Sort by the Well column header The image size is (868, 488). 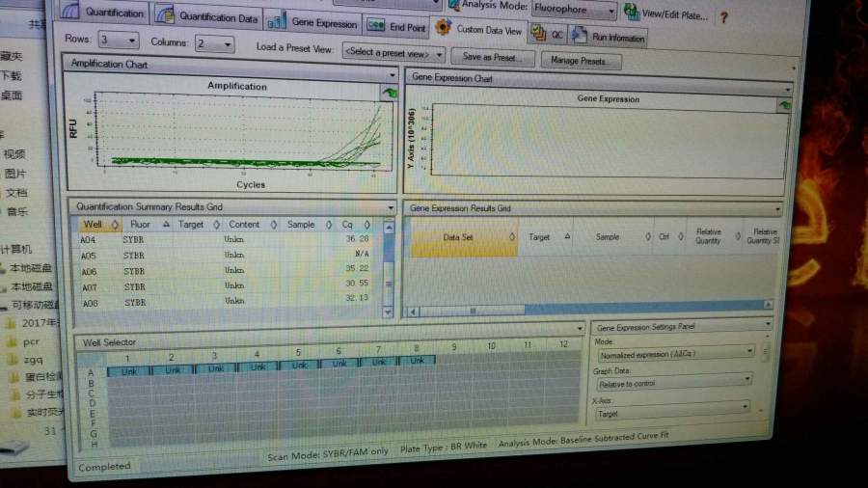click(x=99, y=225)
